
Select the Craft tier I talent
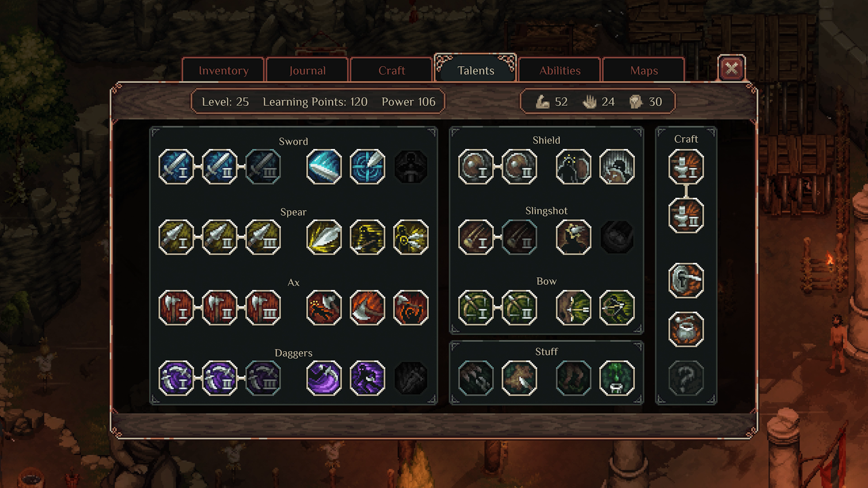686,167
